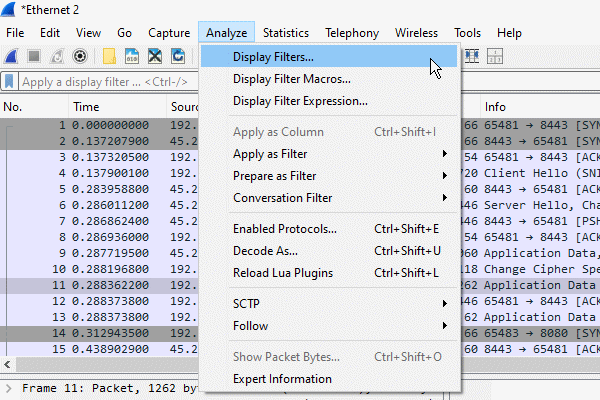Open the Tools menu

[467, 33]
